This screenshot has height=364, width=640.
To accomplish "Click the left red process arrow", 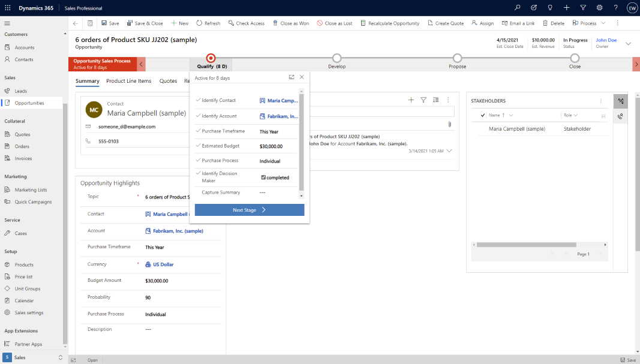I will coord(141,64).
